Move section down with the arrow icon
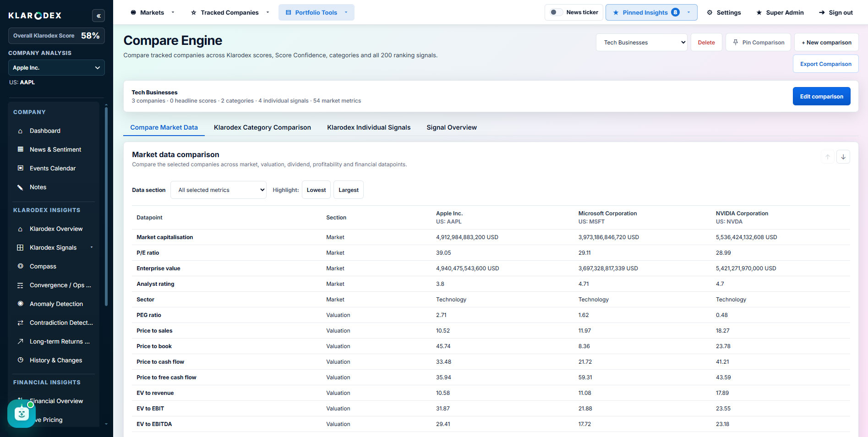The height and width of the screenshot is (437, 868). [x=843, y=157]
